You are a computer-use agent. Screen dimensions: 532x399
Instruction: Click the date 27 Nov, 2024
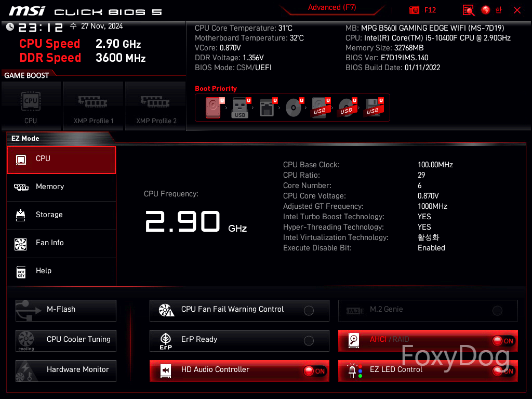(102, 26)
